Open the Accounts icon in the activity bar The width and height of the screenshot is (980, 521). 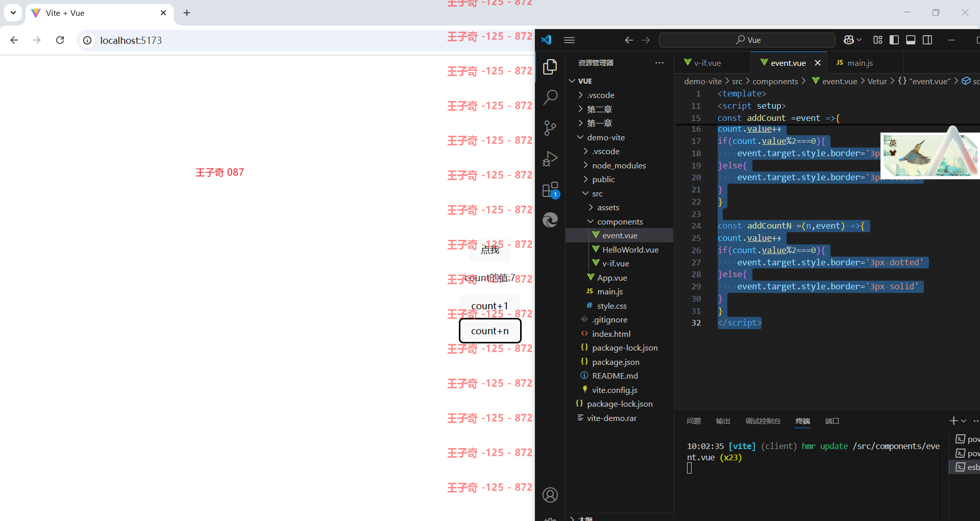tap(550, 495)
